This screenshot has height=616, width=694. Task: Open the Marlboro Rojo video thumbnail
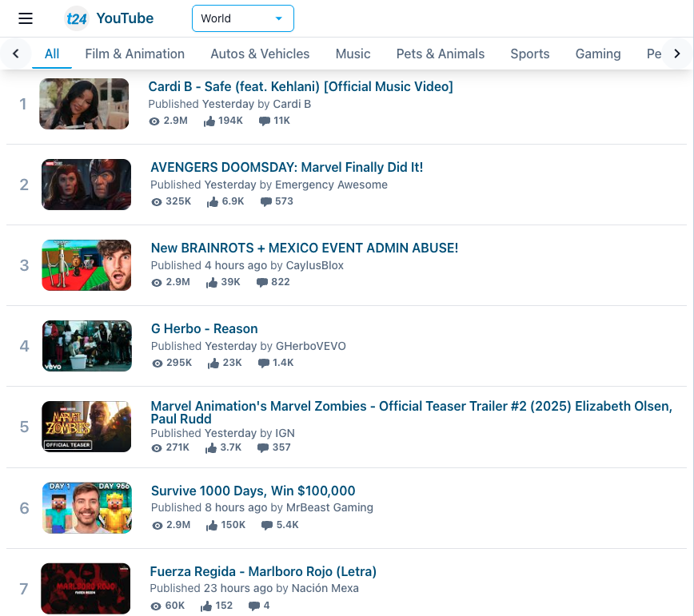[86, 589]
